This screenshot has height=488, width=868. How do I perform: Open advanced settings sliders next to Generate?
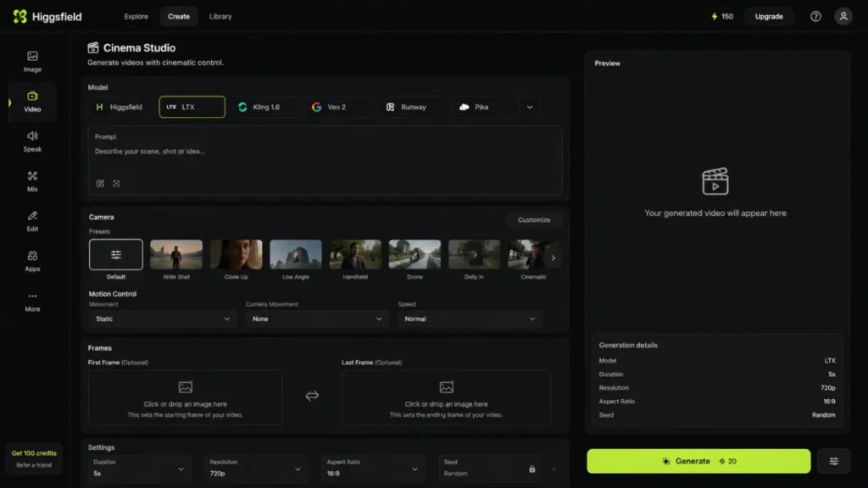tap(834, 461)
